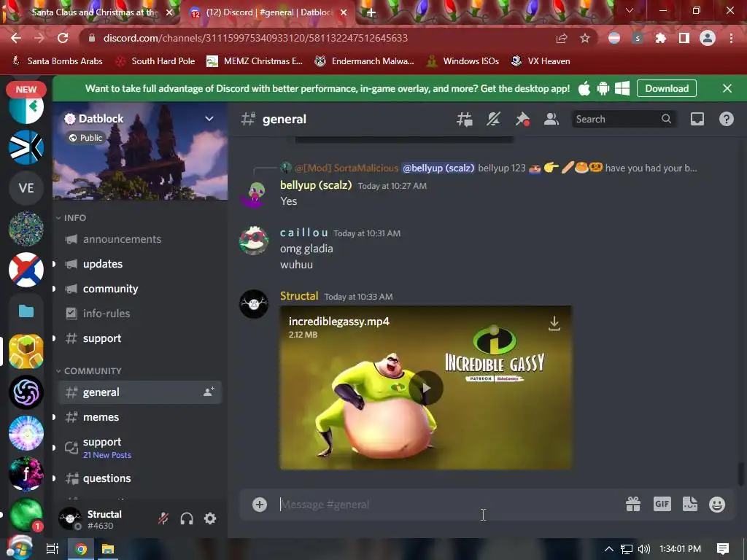
Task: Bookmark this page with star icon
Action: coord(585,38)
